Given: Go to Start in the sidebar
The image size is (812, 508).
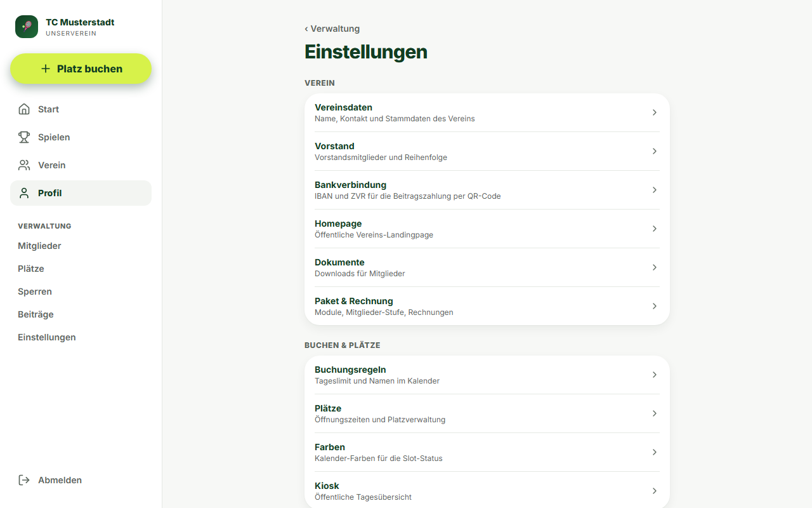Looking at the screenshot, I should coord(81,109).
